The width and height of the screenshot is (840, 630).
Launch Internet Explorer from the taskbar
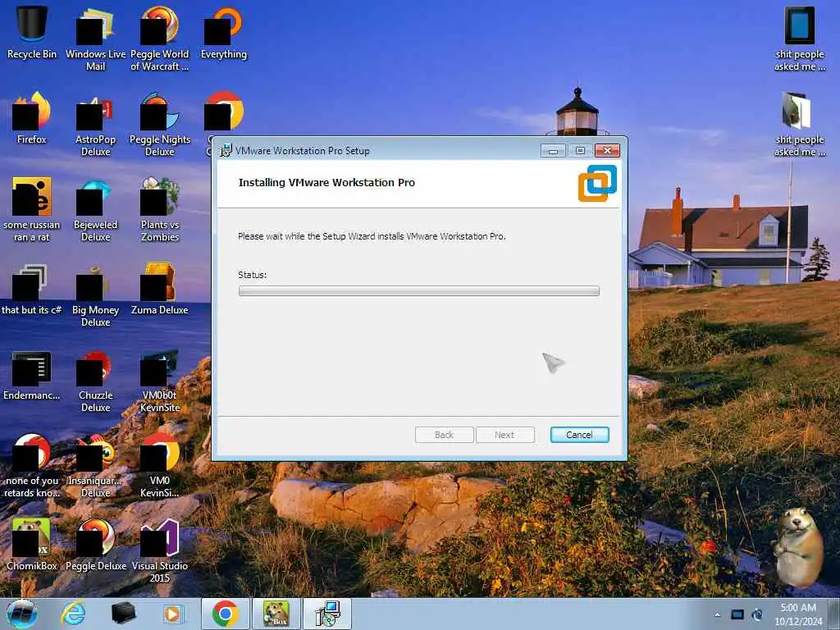pyautogui.click(x=73, y=614)
